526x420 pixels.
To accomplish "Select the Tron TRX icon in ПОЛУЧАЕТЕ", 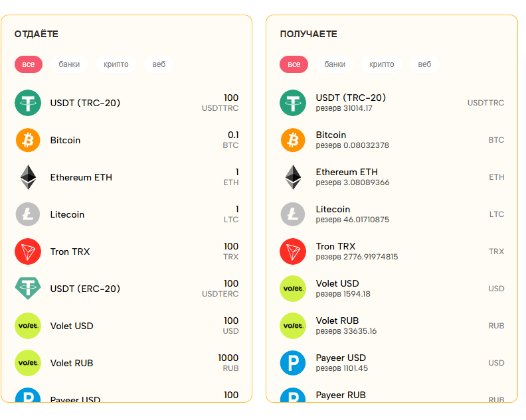I will click(293, 251).
